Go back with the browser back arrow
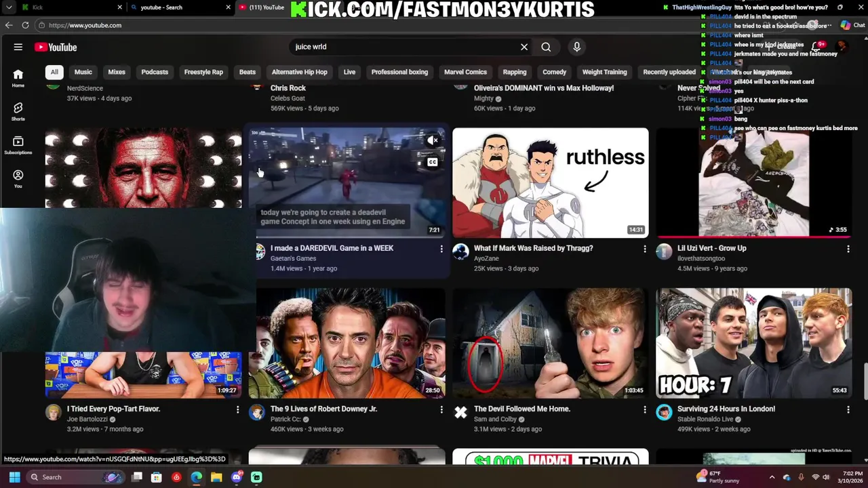This screenshot has width=868, height=488. pos(9,25)
